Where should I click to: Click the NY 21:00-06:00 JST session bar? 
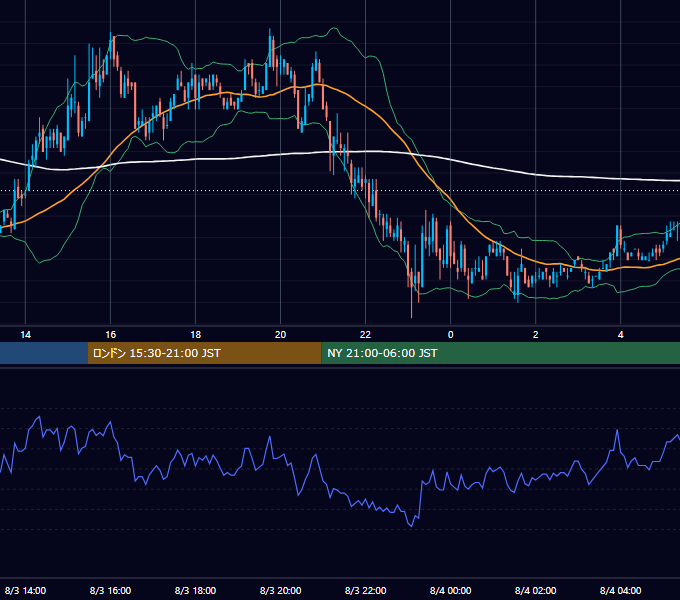tap(500, 353)
